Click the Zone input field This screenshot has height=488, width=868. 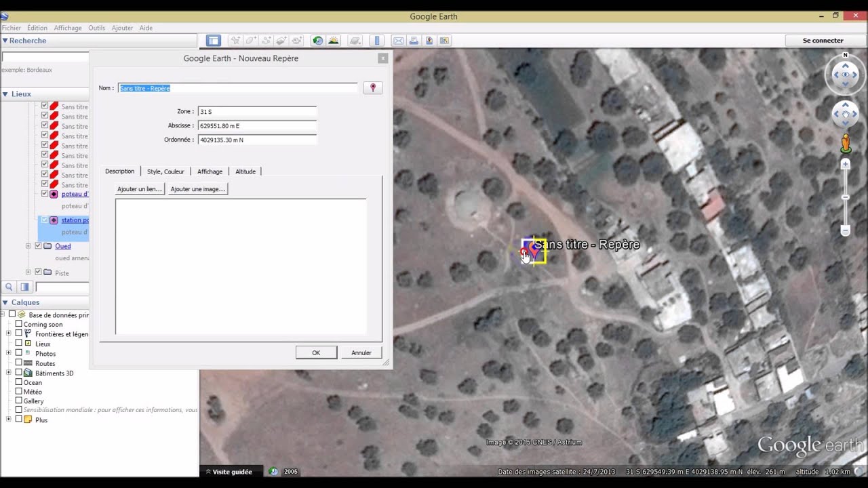point(257,111)
